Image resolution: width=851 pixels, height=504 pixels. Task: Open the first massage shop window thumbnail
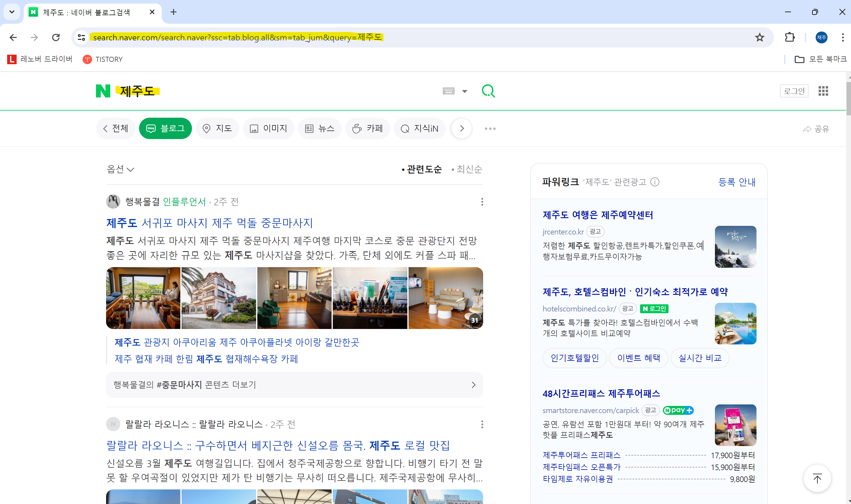tap(143, 298)
